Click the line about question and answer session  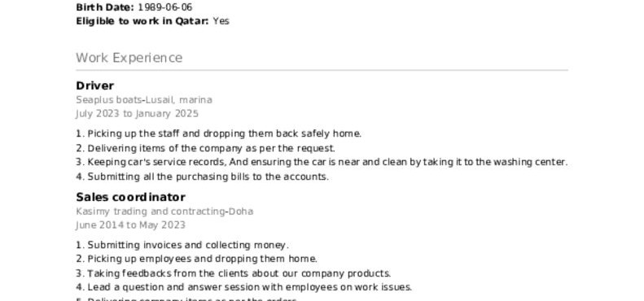tap(244, 287)
